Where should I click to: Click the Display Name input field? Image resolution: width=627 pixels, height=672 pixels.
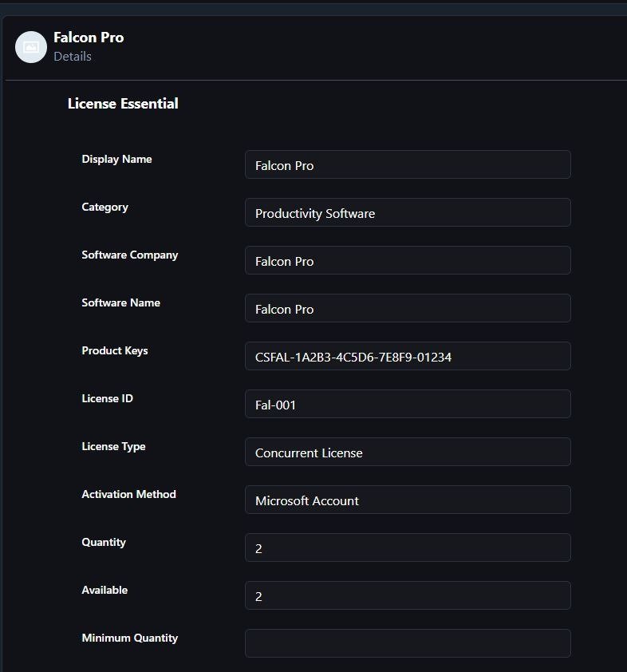[408, 164]
